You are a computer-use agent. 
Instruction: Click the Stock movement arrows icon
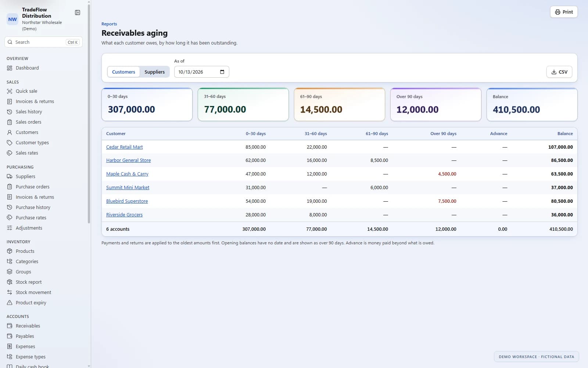click(x=10, y=293)
